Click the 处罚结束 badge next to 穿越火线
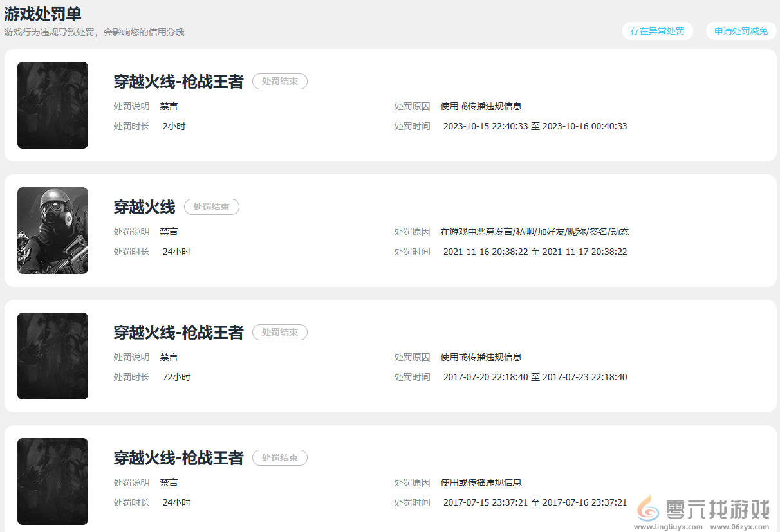Screen dimensions: 780x532 tap(211, 206)
